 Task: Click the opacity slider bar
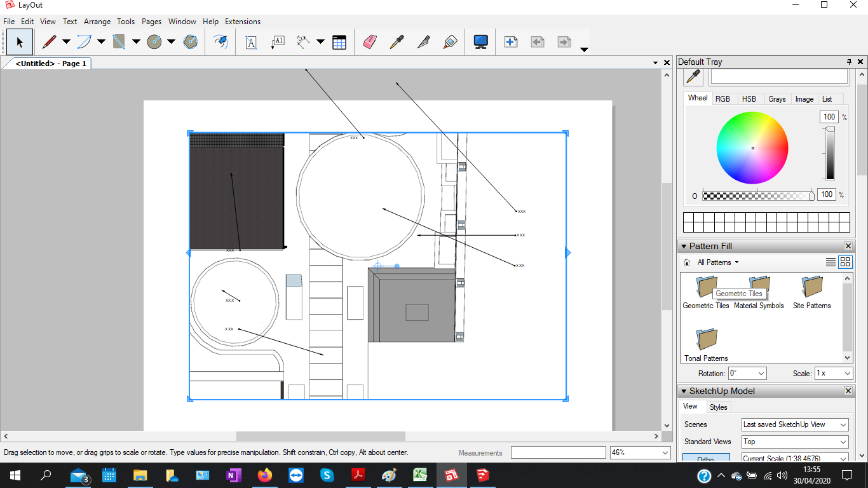click(759, 196)
